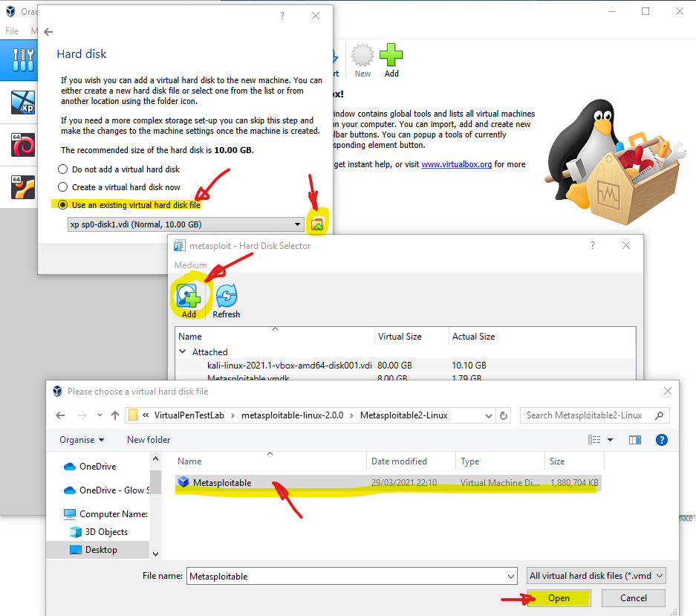Open the Organise dropdown menu
The height and width of the screenshot is (616, 696).
[82, 440]
